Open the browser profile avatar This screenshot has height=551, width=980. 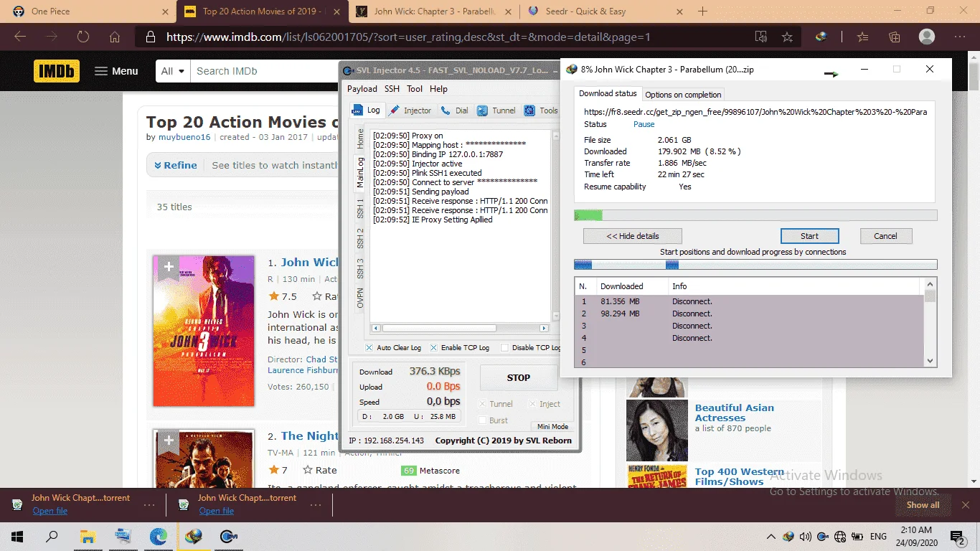(927, 37)
